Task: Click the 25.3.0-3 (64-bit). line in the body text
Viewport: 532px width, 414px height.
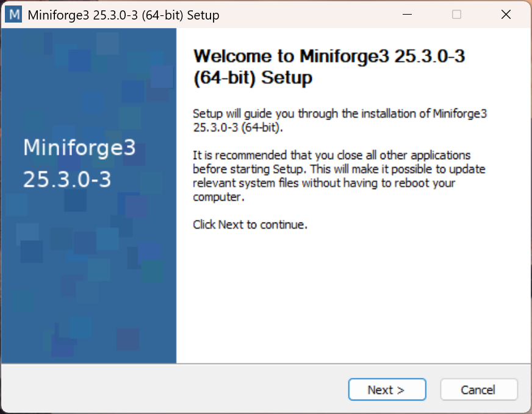Action: click(238, 128)
